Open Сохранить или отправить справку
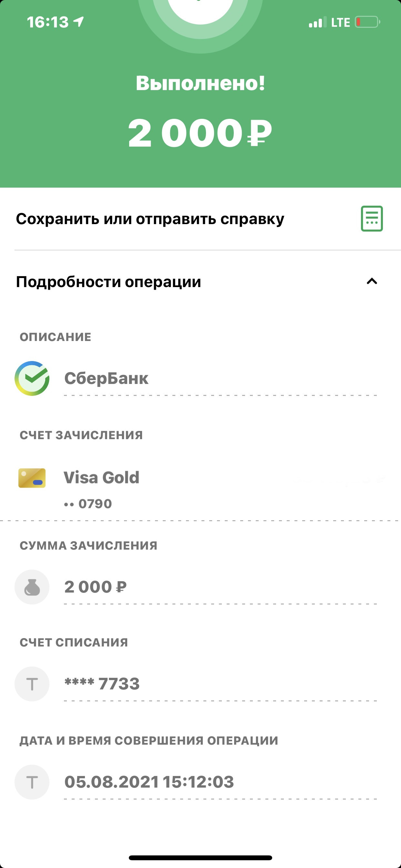This screenshot has width=401, height=868. (150, 219)
